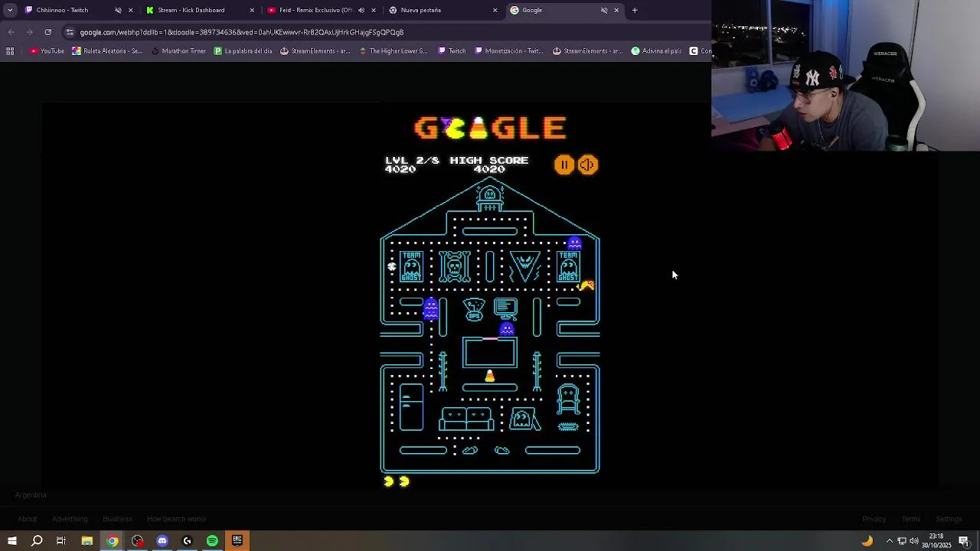Pause the Pac-Man doodle game
Viewport: 980px width, 551px height.
(x=563, y=165)
